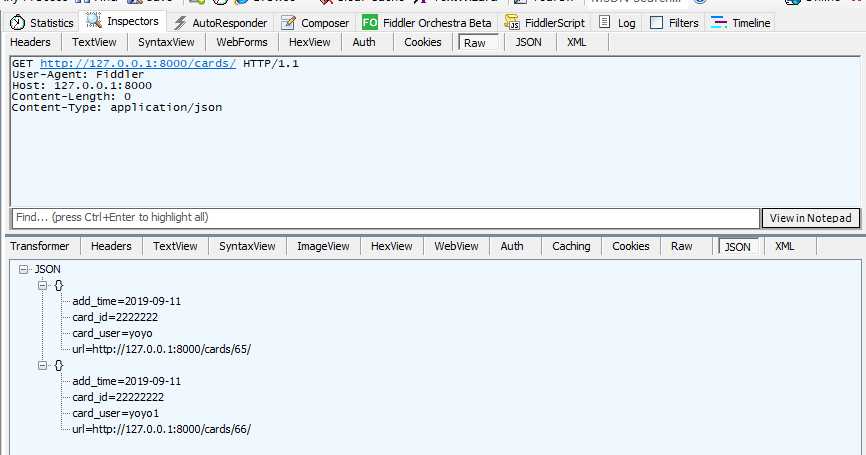The image size is (866, 455).
Task: Select url cards/66/ tree row
Action: (x=161, y=430)
